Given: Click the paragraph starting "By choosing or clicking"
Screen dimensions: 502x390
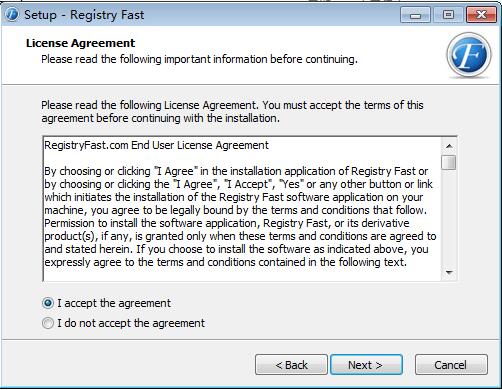Looking at the screenshot, I should (240, 217).
